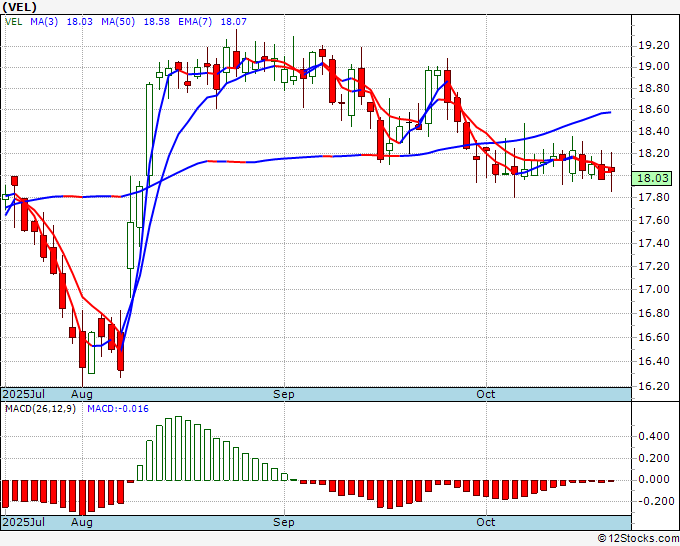This screenshot has width=680, height=546.
Task: Click the tallest green MACD histogram bar
Action: point(178,448)
